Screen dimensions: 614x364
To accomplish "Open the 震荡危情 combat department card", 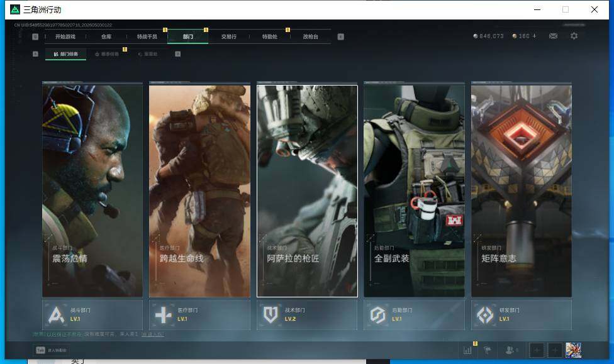I will (x=92, y=191).
